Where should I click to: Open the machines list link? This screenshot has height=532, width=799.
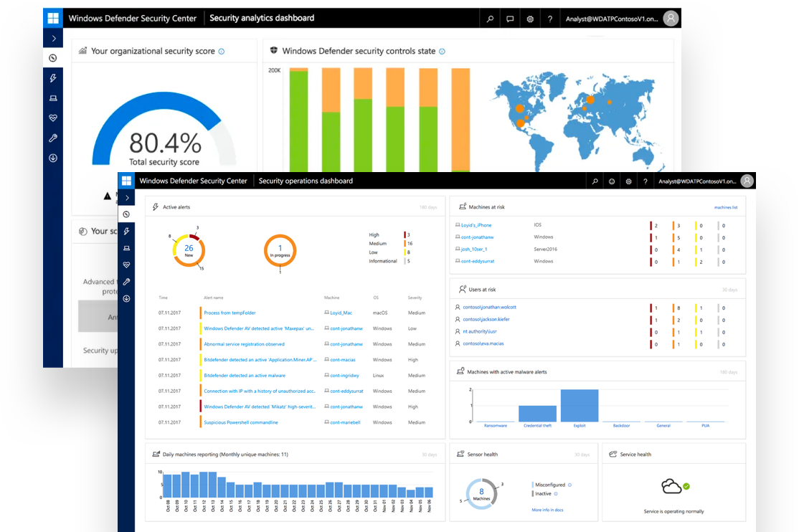(726, 207)
